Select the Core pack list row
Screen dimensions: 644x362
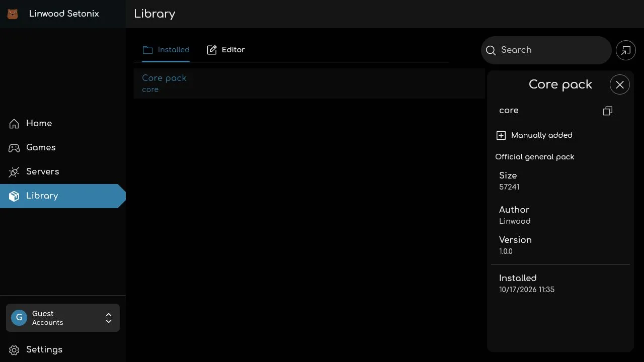(x=309, y=83)
